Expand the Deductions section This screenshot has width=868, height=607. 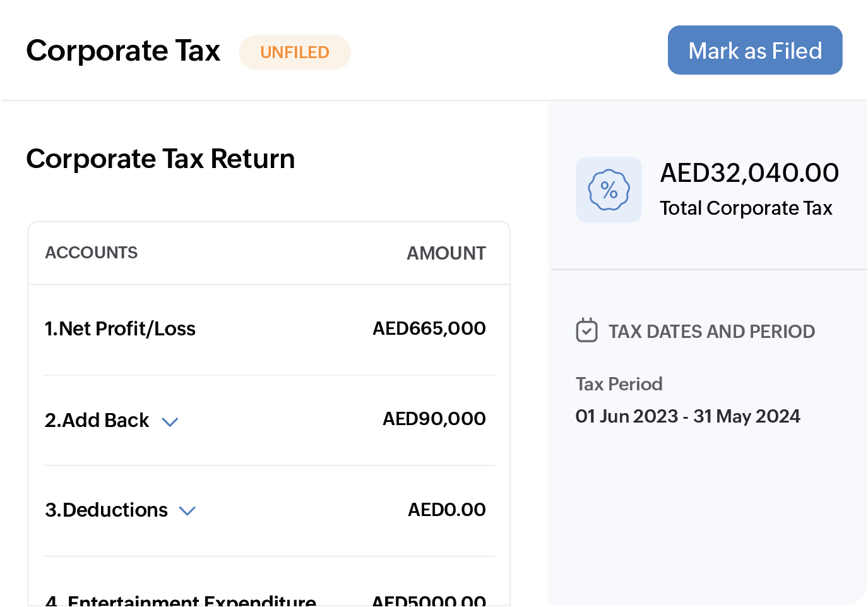[x=187, y=511]
